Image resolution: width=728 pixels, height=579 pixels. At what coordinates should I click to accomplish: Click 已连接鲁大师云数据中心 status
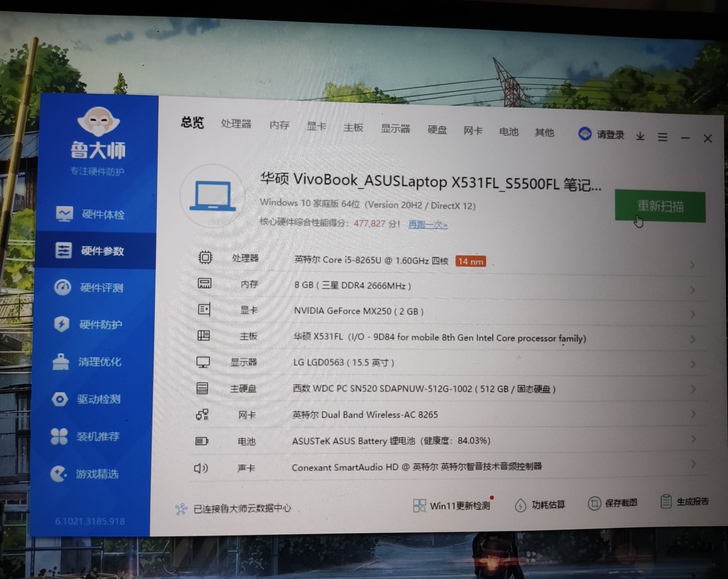(x=233, y=508)
